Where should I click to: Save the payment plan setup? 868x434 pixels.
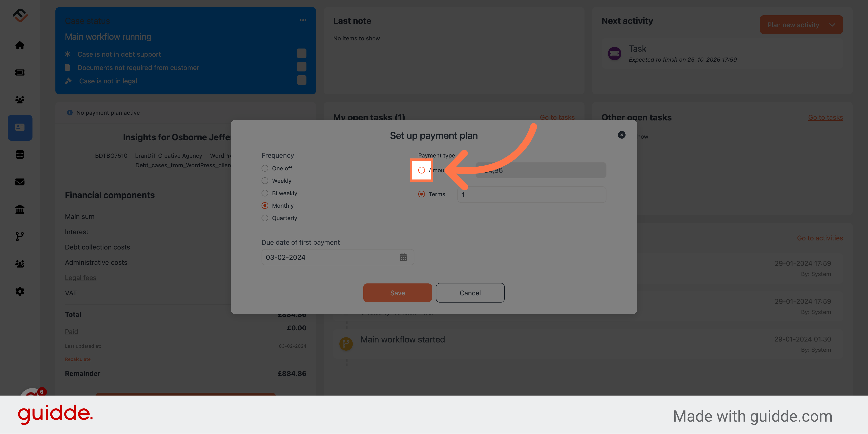tap(397, 292)
